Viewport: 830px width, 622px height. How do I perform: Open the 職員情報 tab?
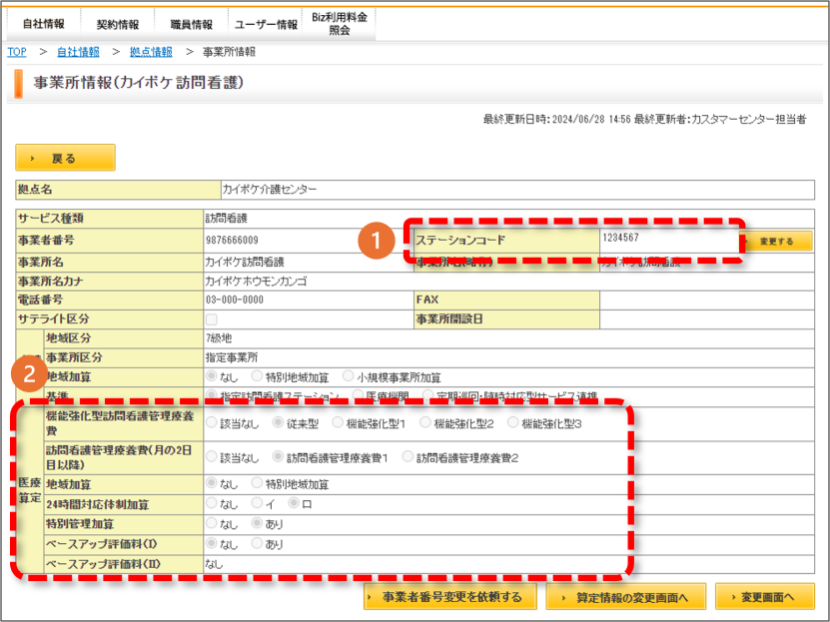click(x=191, y=24)
